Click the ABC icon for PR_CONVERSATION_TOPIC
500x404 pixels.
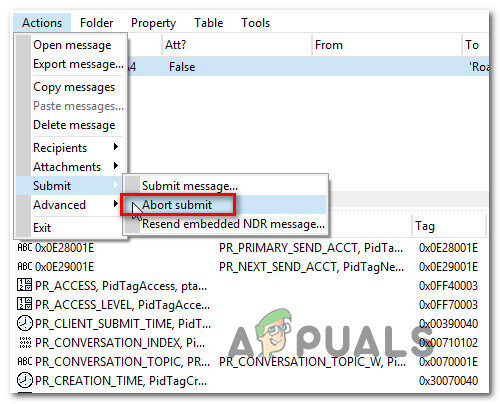pos(25,361)
